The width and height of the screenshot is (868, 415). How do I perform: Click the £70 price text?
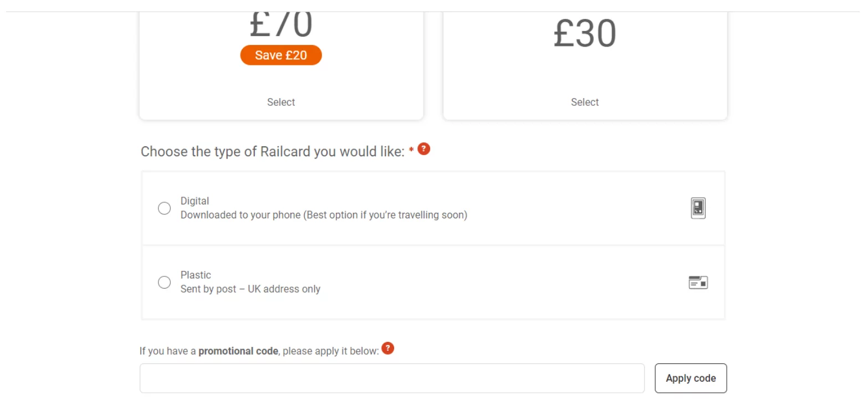tap(281, 24)
